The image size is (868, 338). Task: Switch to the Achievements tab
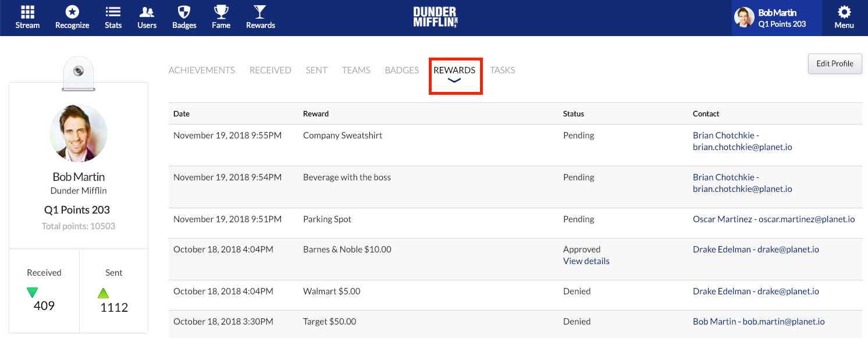(202, 70)
